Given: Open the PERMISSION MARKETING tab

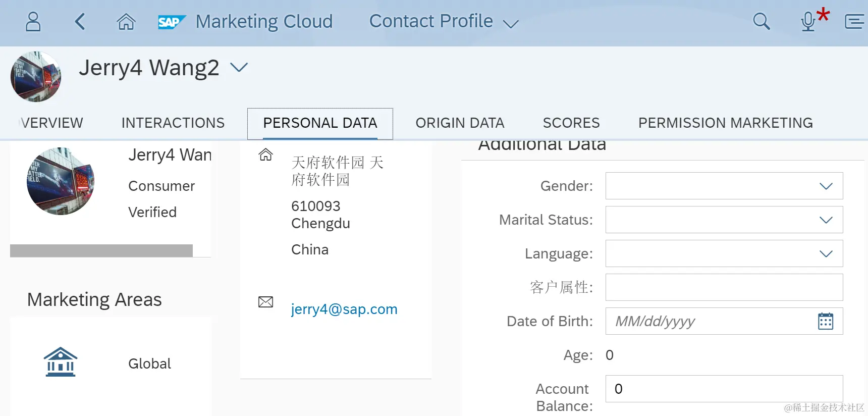Looking at the screenshot, I should [x=725, y=123].
